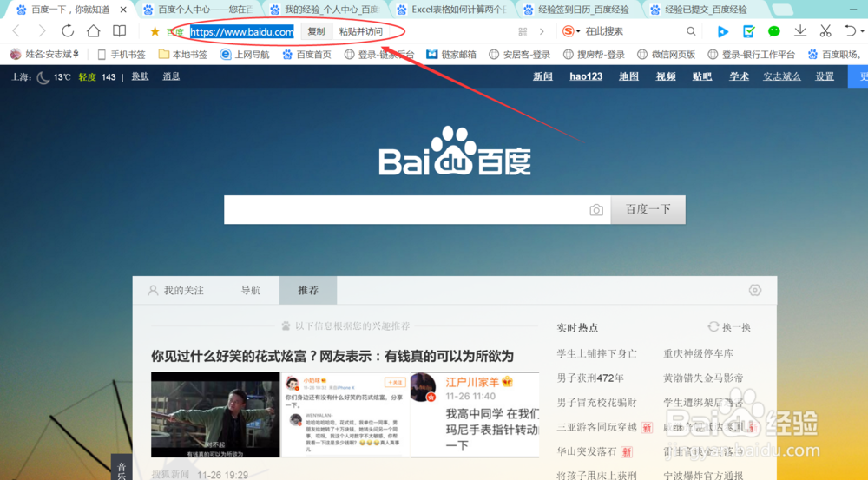Click the 消息 link on Baidu page
This screenshot has height=480, width=868.
tap(171, 76)
